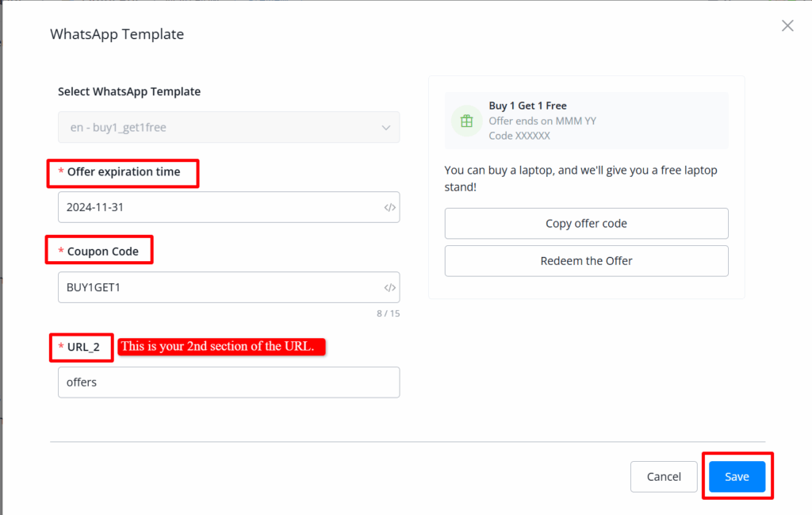This screenshot has height=515, width=812.
Task: Click the red 2nd section URL note
Action: [x=222, y=347]
